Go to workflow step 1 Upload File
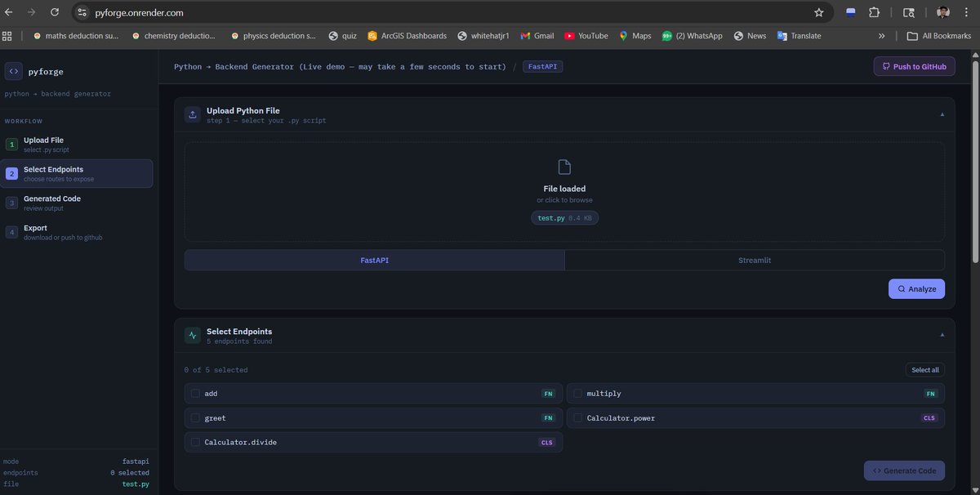This screenshot has height=495, width=980. 77,145
